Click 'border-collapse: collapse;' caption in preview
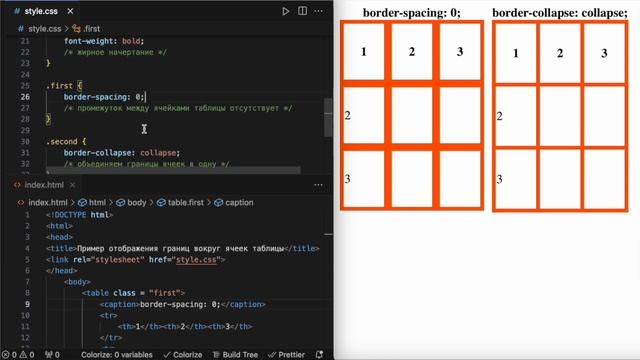The height and width of the screenshot is (360, 640). click(560, 13)
